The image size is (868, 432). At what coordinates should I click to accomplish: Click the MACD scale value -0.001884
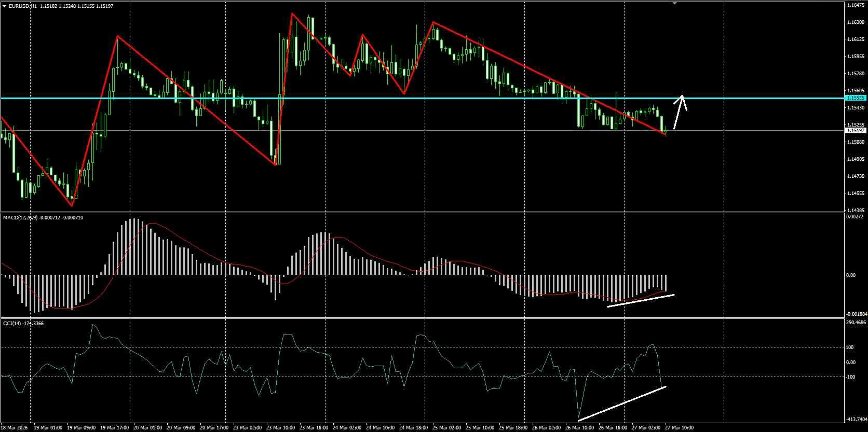pos(857,314)
